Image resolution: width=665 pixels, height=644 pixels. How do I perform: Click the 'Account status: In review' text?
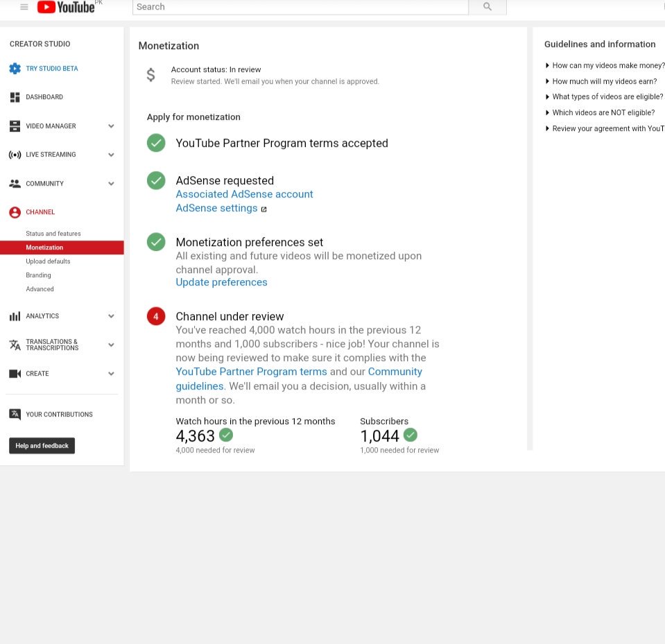pos(216,69)
